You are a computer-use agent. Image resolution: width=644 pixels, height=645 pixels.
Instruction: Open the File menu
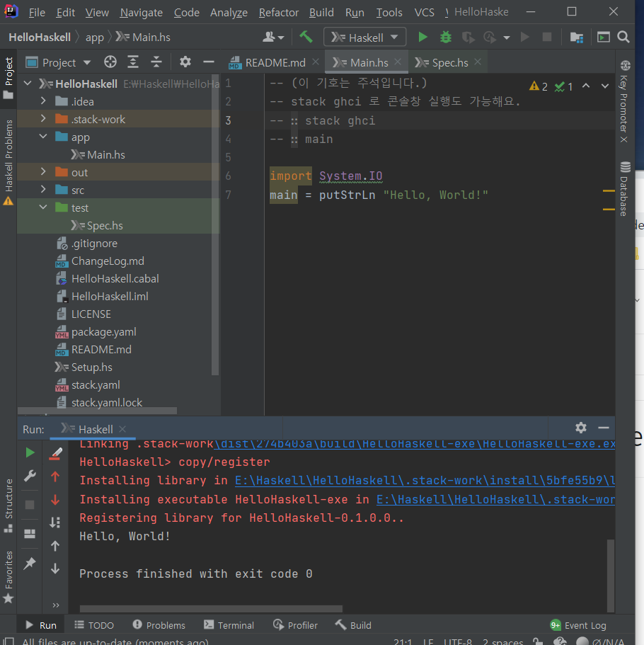coord(37,12)
